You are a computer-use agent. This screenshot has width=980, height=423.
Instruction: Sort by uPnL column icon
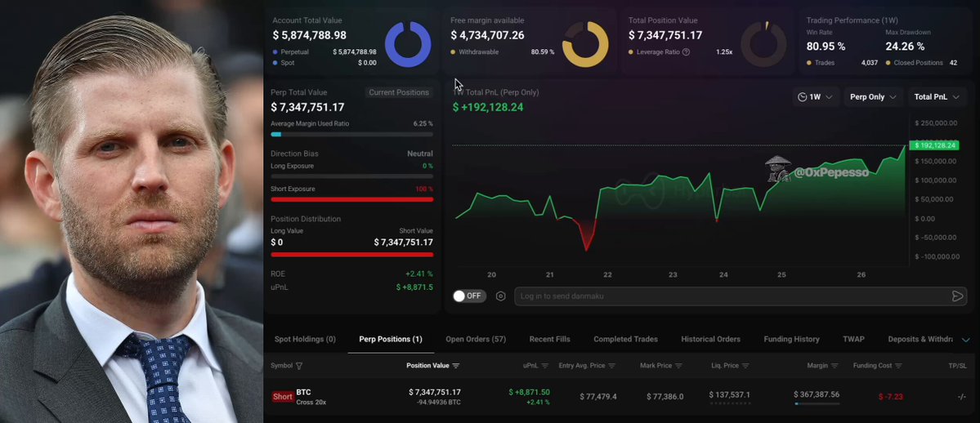[545, 366]
